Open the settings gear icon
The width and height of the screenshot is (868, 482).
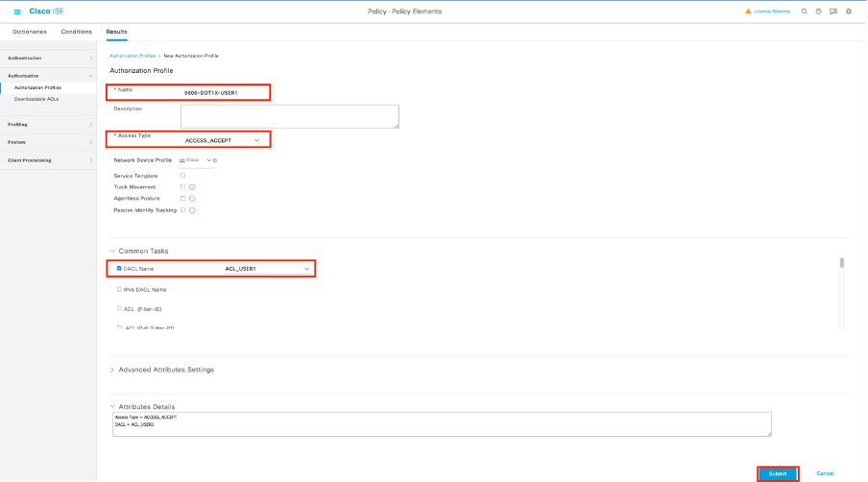coord(849,12)
